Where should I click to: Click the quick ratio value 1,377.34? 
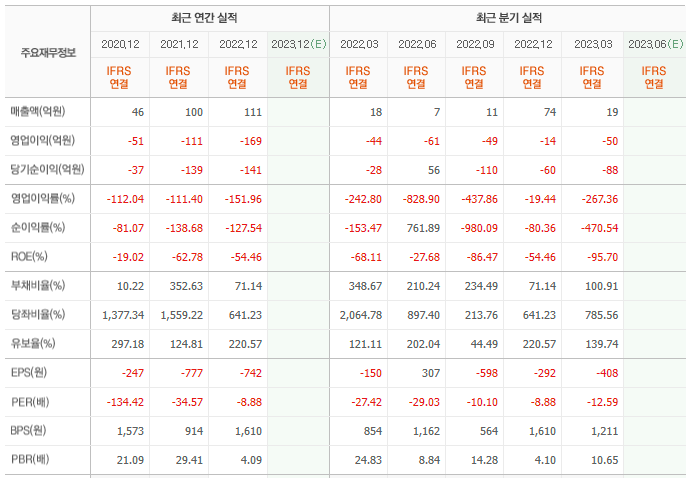coord(123,315)
